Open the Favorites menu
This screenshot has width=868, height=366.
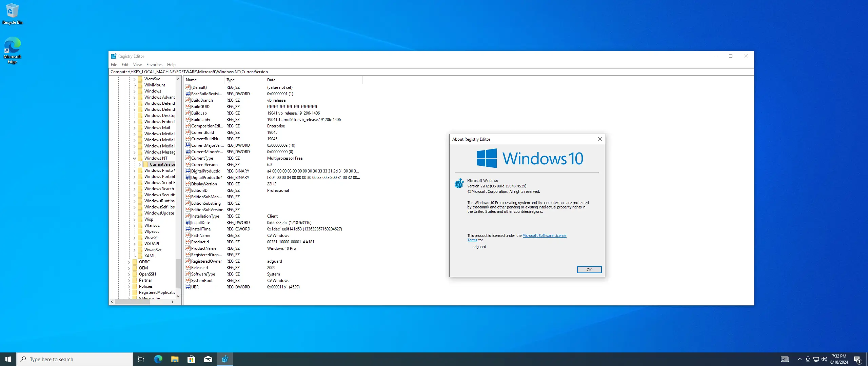pos(154,65)
